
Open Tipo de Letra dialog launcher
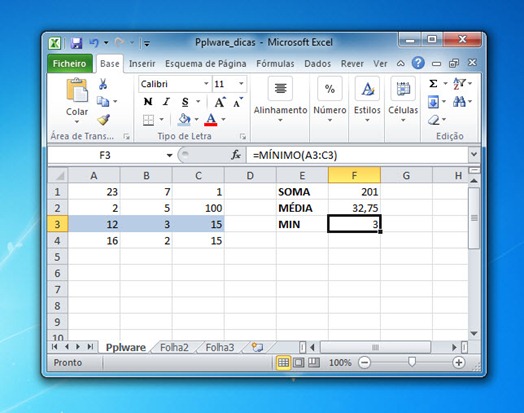tap(243, 136)
